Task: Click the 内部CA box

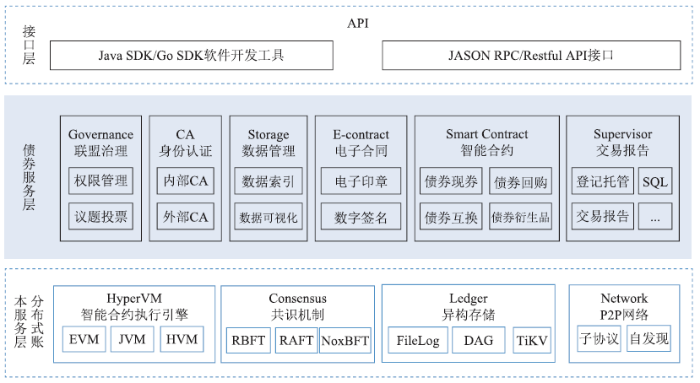Action: 185,181
